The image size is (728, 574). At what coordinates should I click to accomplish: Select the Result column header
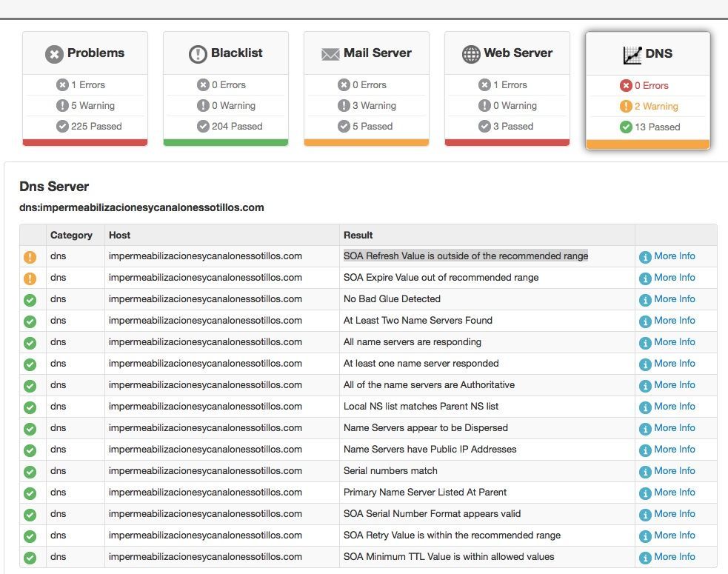tap(358, 235)
